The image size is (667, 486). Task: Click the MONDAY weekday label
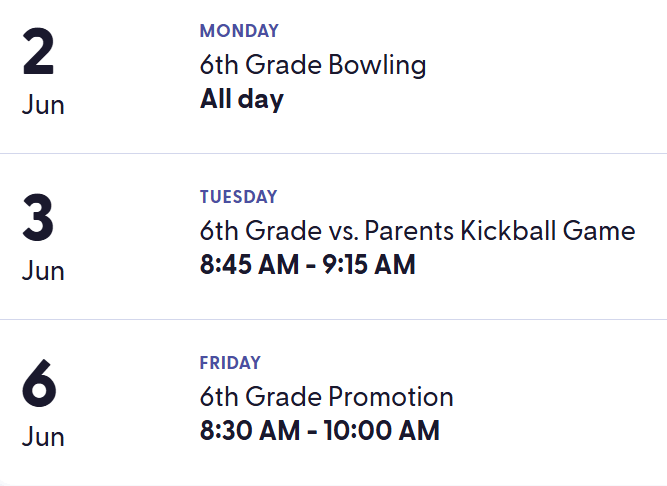coord(239,31)
